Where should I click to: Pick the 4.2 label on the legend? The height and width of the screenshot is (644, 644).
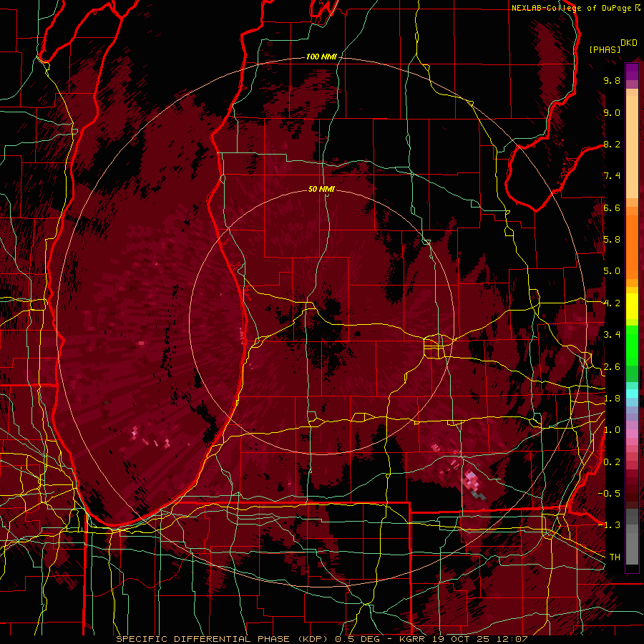point(612,303)
